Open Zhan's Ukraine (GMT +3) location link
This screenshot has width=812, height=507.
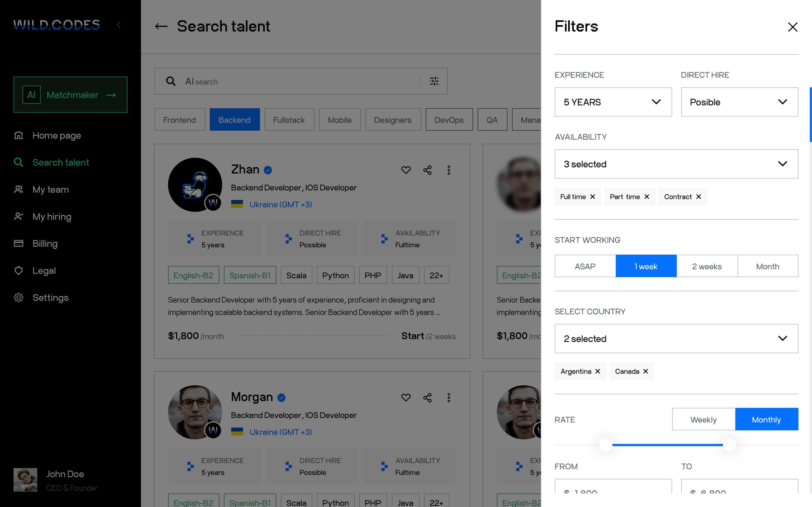(280, 205)
